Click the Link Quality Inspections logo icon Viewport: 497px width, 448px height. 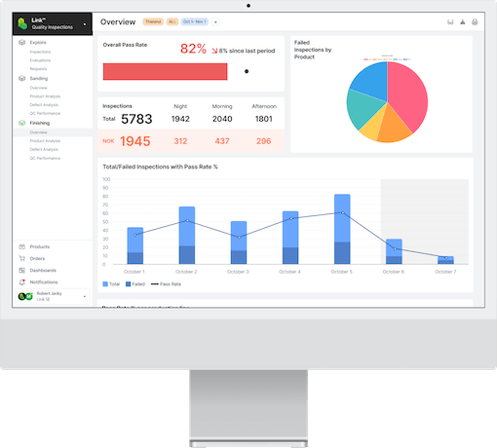[22, 23]
